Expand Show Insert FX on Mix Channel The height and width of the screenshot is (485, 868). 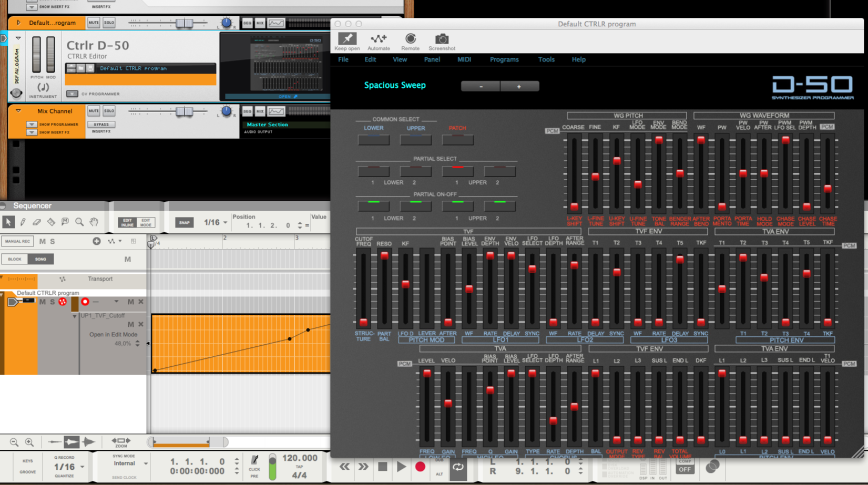(x=32, y=132)
